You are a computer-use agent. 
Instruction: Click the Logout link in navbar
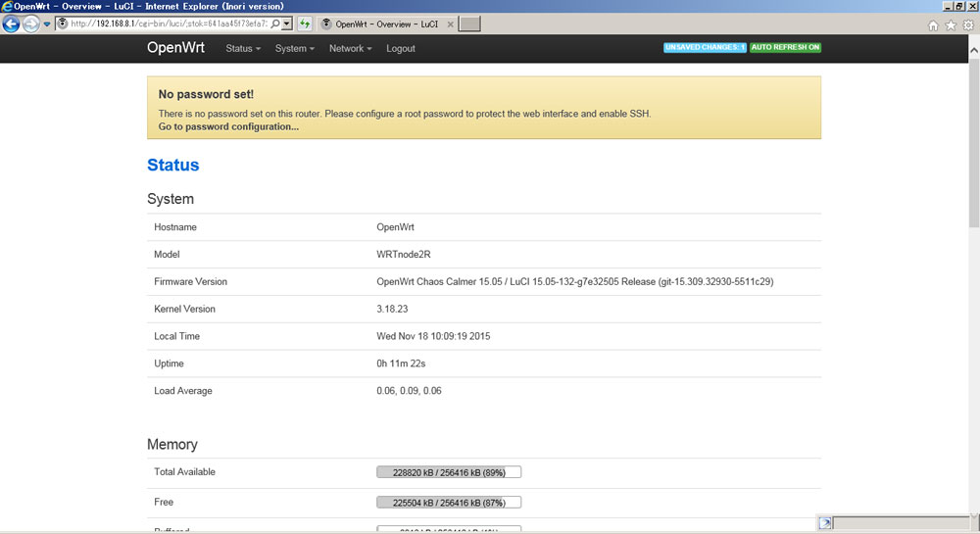(x=400, y=48)
